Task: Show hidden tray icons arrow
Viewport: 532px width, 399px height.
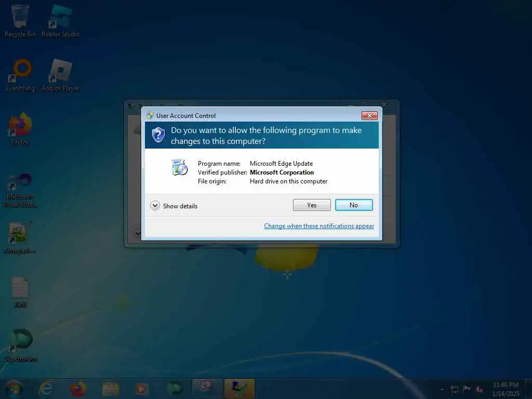Action: point(442,389)
